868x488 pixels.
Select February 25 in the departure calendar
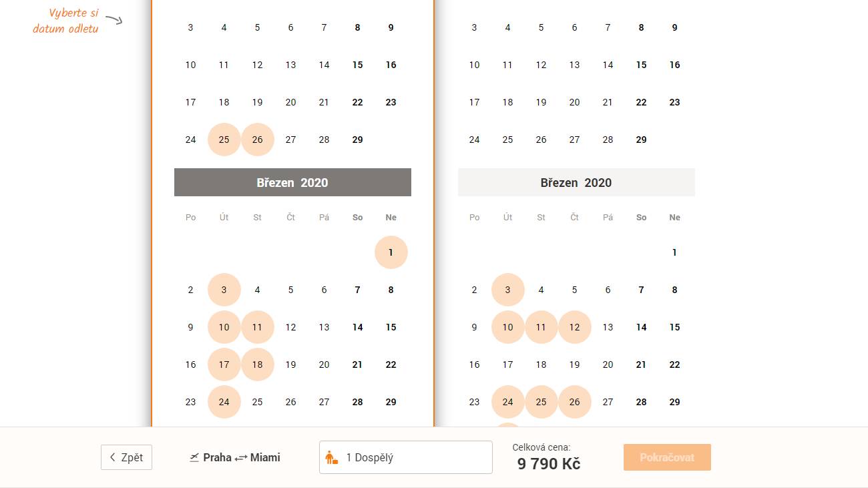[x=224, y=140]
